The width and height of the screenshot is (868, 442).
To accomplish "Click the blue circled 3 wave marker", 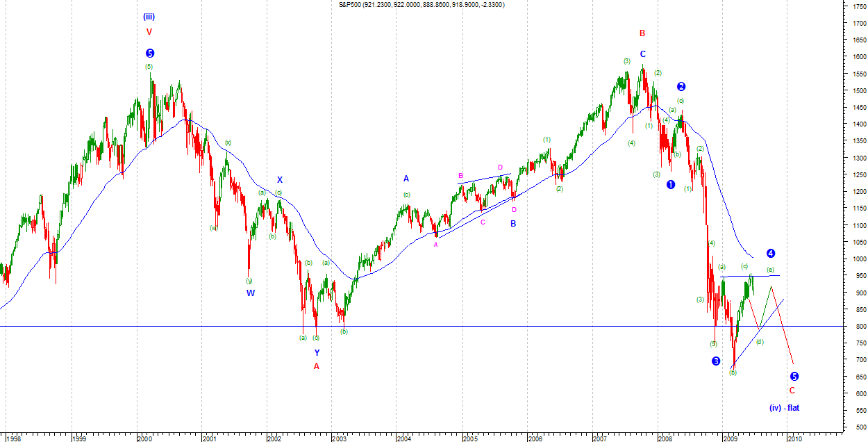I will (x=716, y=361).
